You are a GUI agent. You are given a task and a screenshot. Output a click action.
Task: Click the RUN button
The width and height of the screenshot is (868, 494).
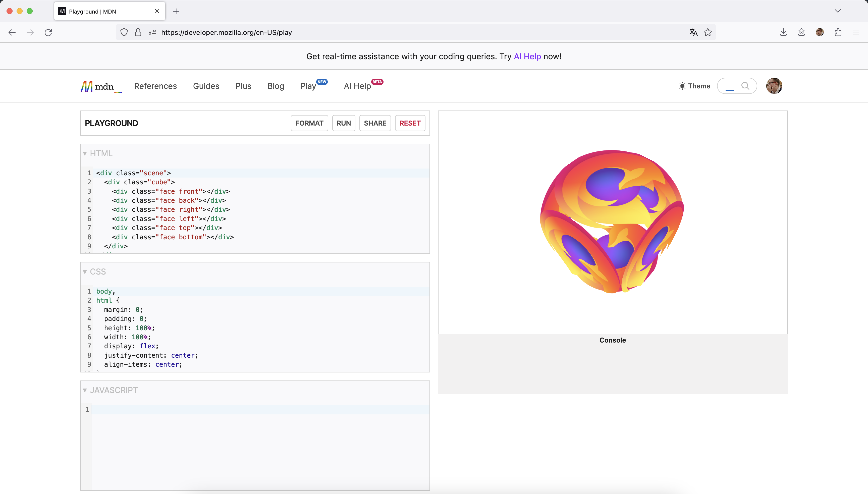pyautogui.click(x=343, y=123)
